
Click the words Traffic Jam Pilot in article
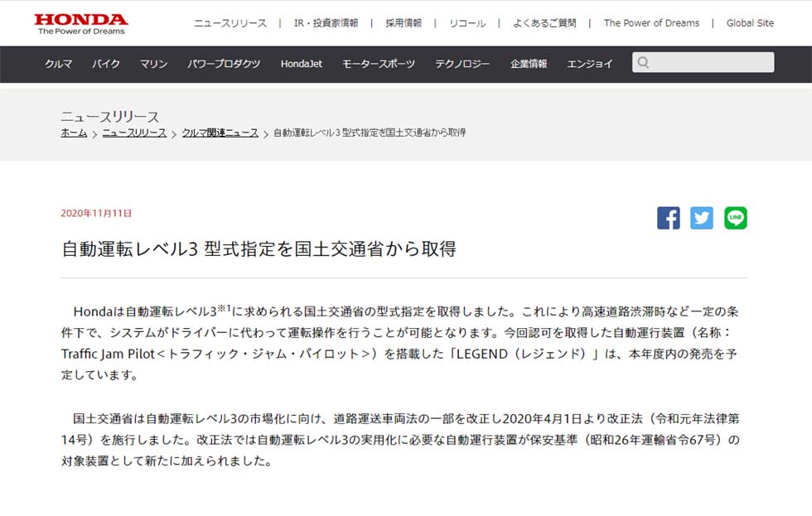tap(108, 354)
